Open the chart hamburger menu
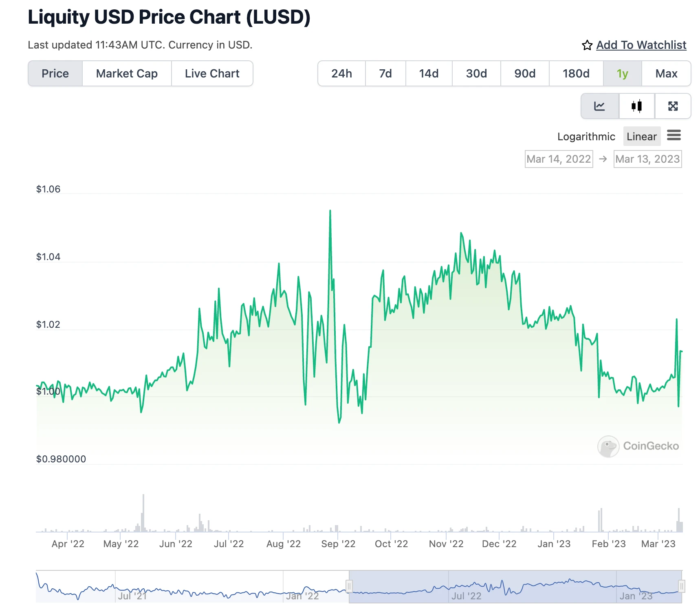Viewport: 700px width, 614px height. [x=674, y=135]
